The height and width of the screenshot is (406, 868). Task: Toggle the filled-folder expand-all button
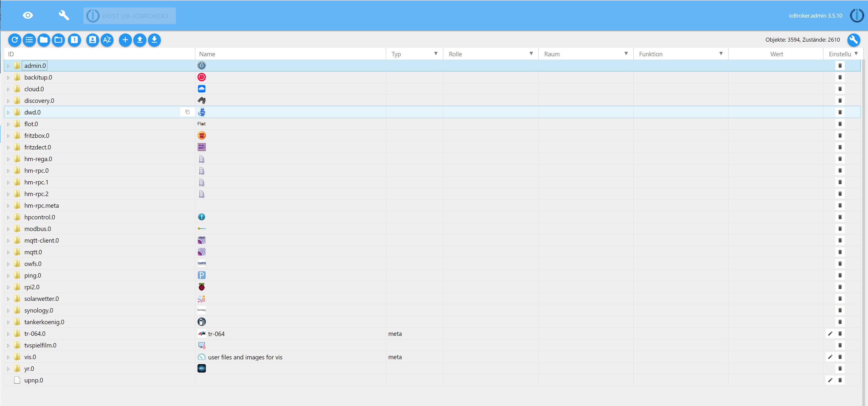(x=44, y=40)
